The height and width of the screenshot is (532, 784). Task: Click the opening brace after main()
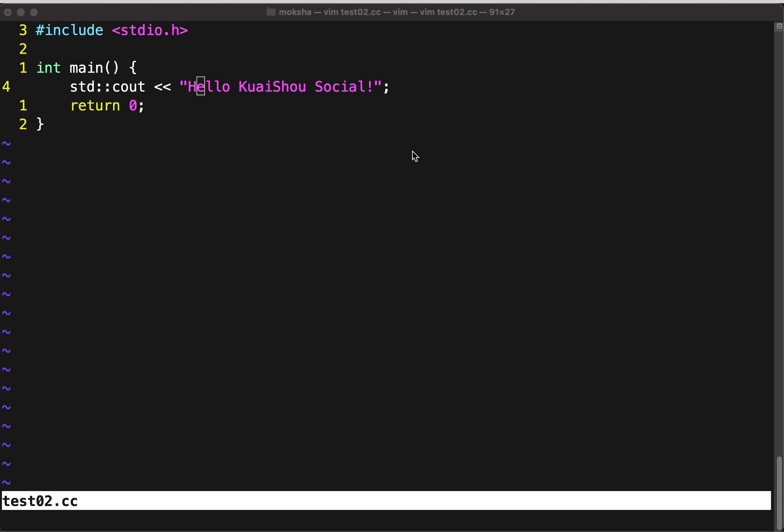[133, 68]
